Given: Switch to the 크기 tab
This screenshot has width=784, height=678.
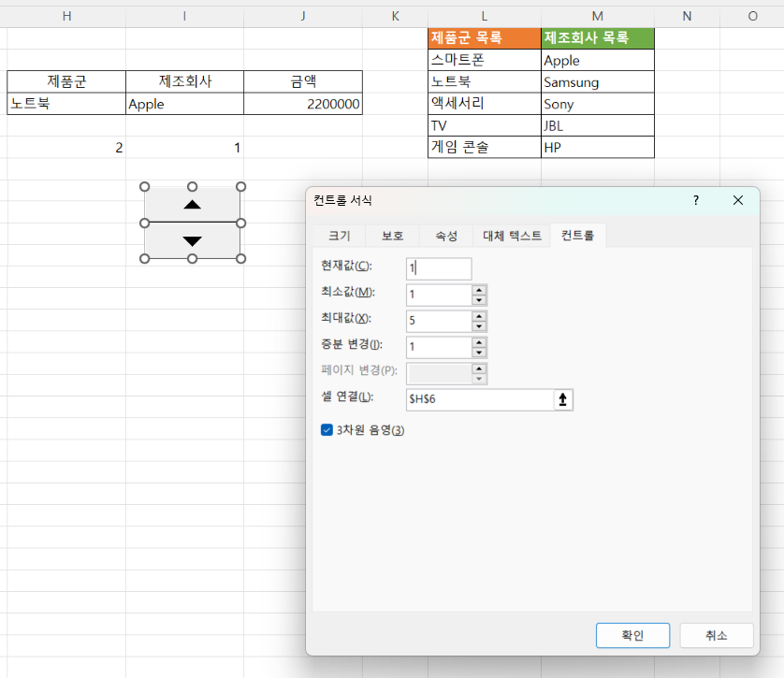Looking at the screenshot, I should (340, 236).
